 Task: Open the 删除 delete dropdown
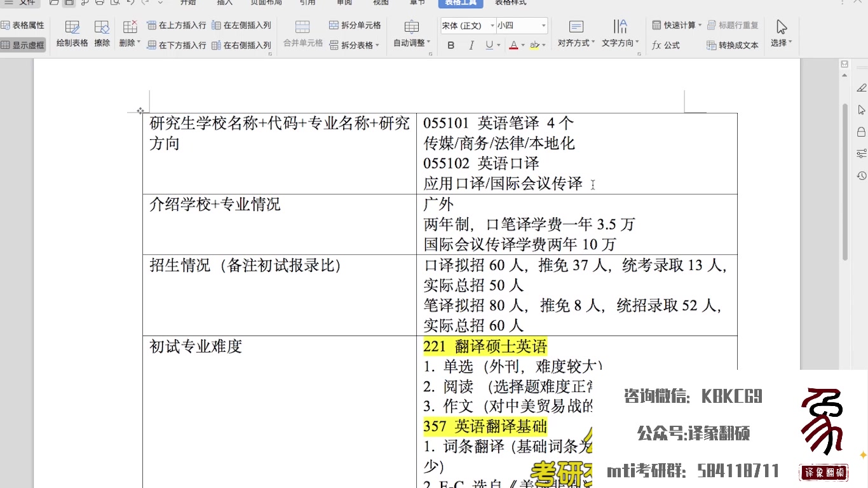click(130, 34)
